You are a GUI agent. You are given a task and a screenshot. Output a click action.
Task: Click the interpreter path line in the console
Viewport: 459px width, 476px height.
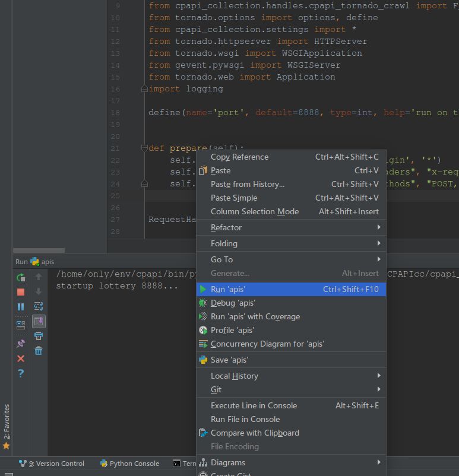pyautogui.click(x=126, y=274)
